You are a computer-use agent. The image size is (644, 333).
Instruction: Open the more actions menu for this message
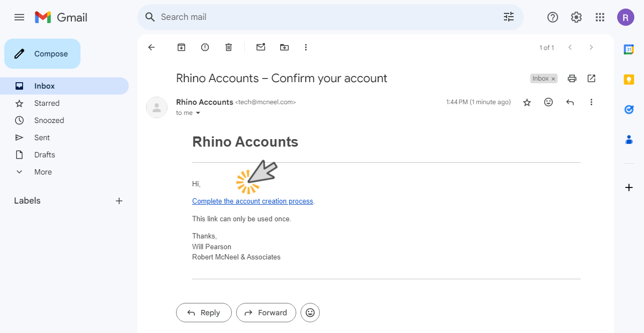(591, 102)
